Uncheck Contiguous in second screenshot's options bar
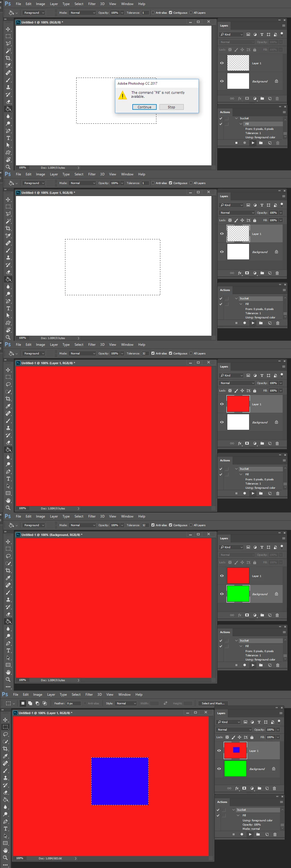Viewport: 291px width, 868px height. 170,183
